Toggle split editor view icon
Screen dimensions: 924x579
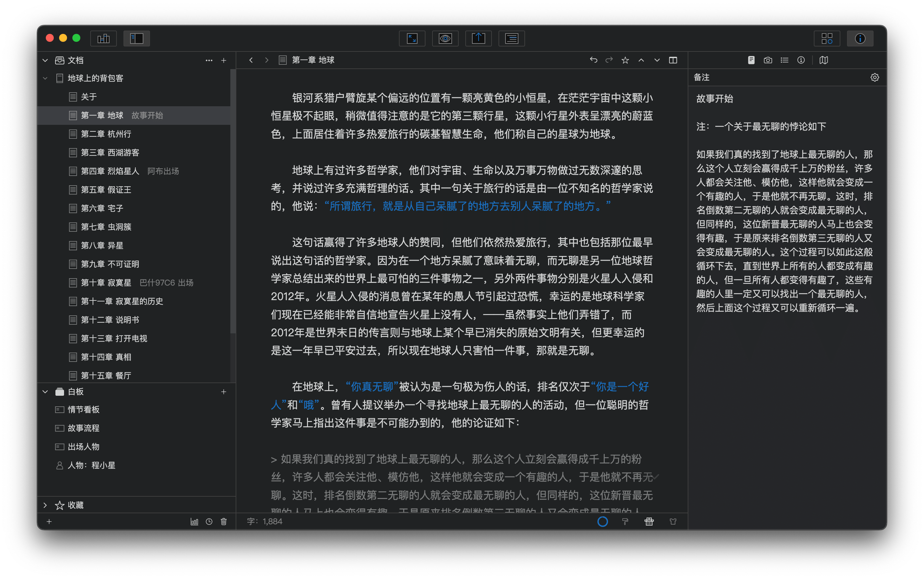[x=673, y=60]
